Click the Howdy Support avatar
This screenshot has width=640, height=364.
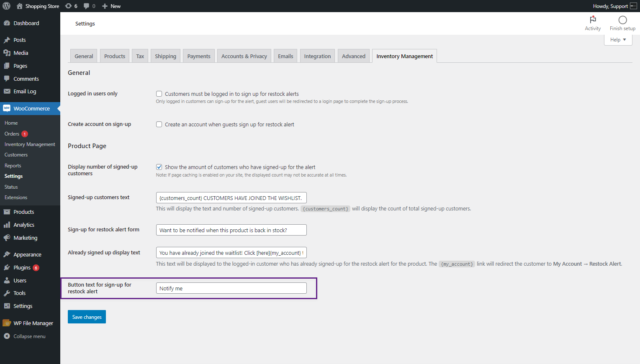(x=633, y=6)
